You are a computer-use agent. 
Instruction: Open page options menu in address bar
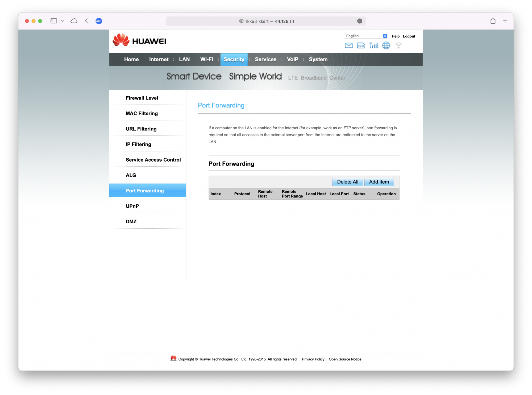360,21
